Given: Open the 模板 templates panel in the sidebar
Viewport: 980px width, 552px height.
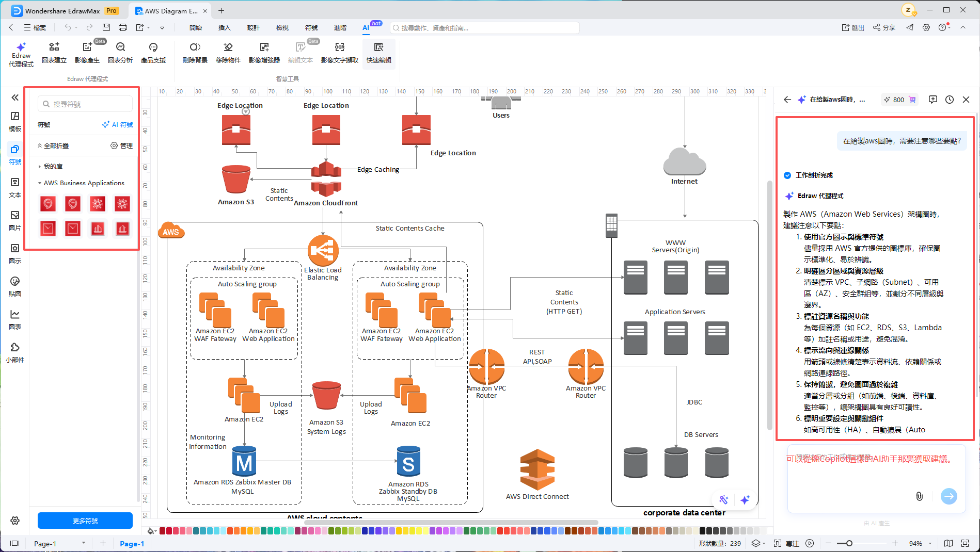Looking at the screenshot, I should coord(15,121).
